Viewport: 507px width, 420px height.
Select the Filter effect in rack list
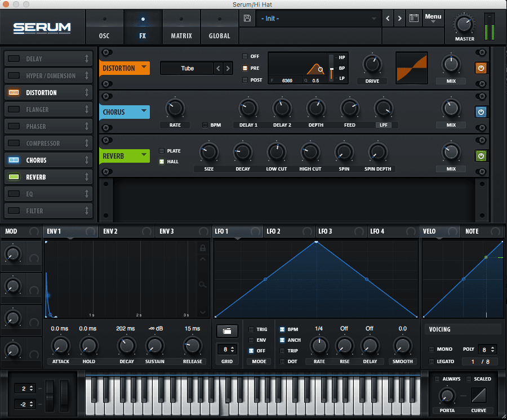coord(48,211)
